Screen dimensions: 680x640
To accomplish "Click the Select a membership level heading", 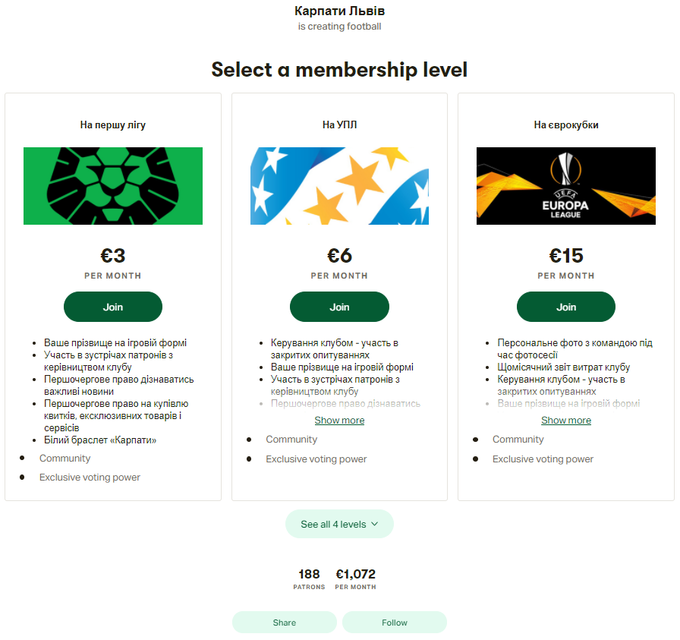I will 340,70.
